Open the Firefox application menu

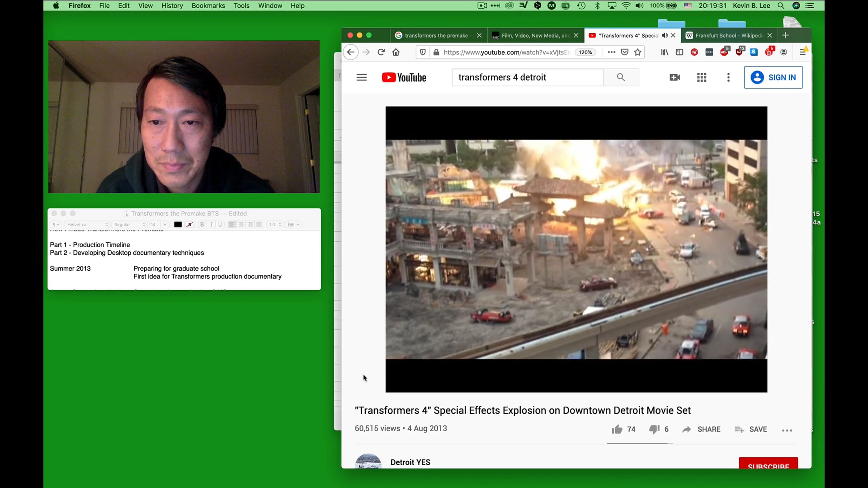tap(803, 52)
